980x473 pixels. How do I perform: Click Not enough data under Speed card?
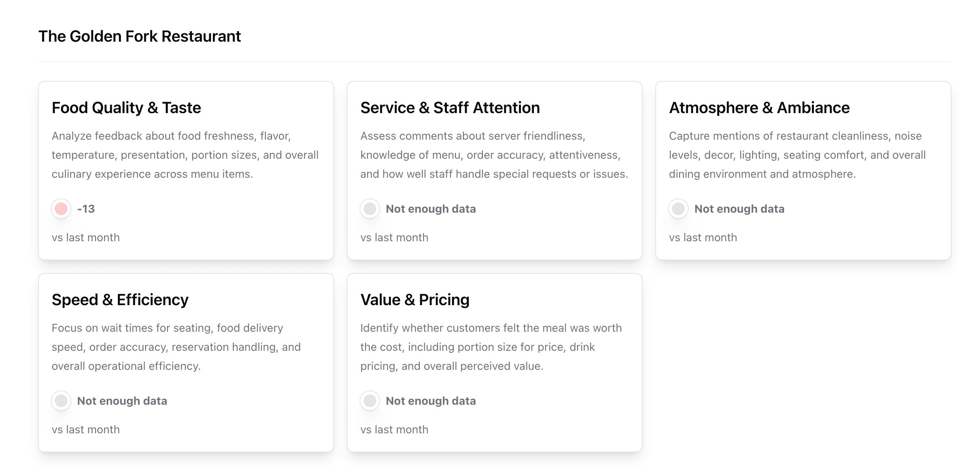pyautogui.click(x=122, y=401)
